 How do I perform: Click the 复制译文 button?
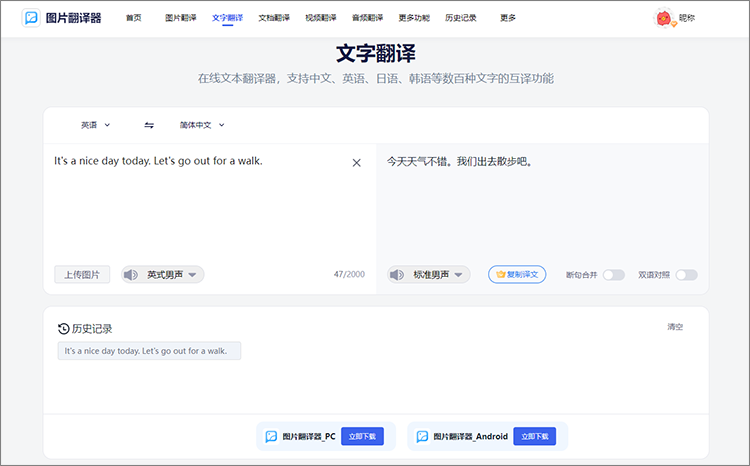[x=517, y=274]
